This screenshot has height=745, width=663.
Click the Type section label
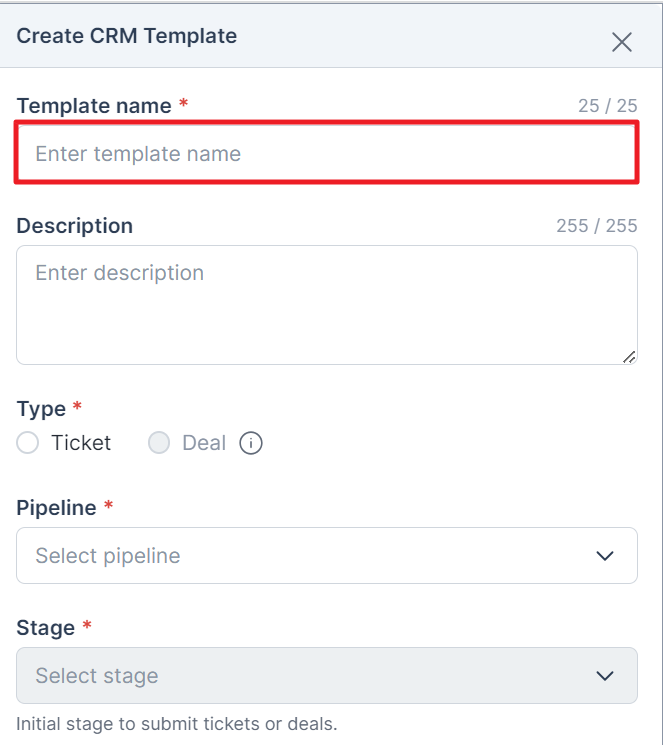[41, 409]
